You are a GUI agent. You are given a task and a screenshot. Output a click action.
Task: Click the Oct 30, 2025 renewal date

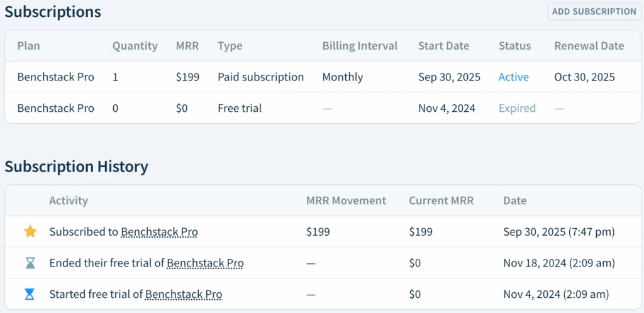click(x=584, y=77)
